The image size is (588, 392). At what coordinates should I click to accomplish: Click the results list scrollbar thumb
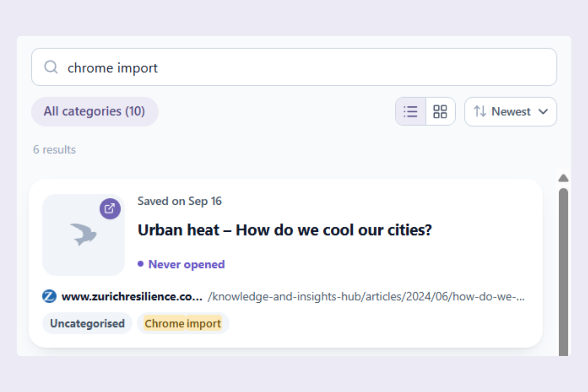pyautogui.click(x=563, y=272)
